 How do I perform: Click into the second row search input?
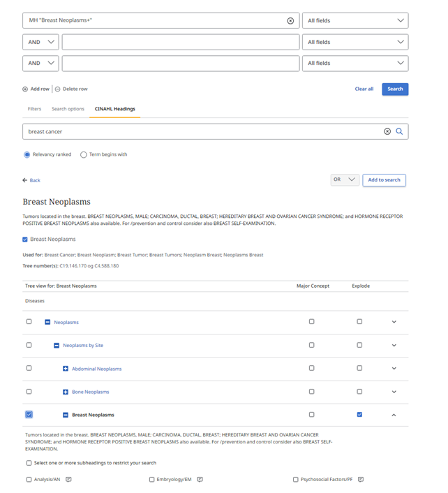coord(180,42)
